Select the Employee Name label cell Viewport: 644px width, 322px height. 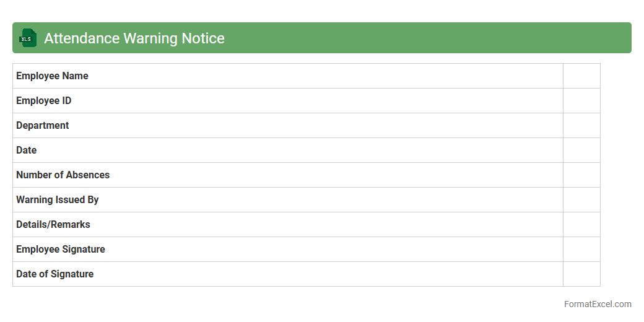point(52,76)
